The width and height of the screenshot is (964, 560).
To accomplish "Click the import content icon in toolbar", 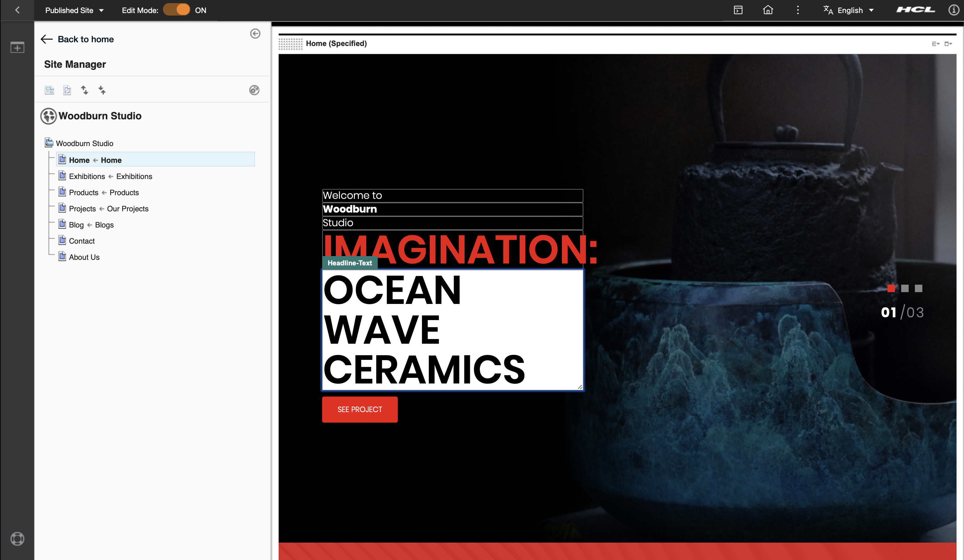I will point(101,90).
